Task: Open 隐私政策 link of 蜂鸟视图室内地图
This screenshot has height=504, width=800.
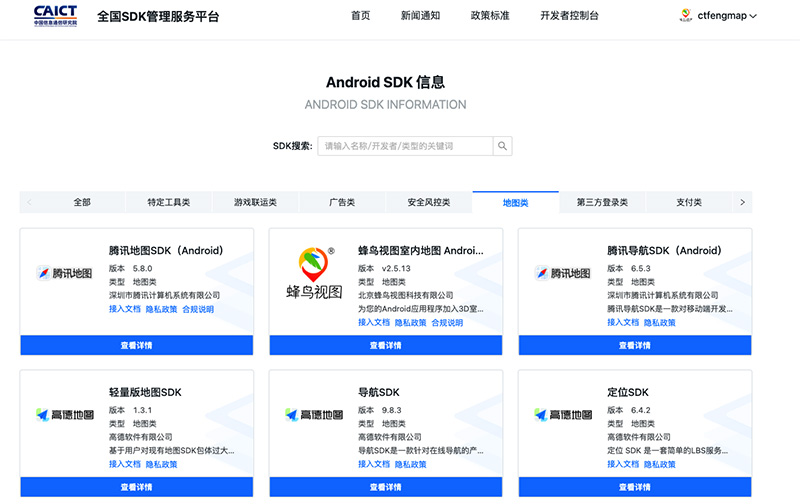Action: (x=411, y=322)
